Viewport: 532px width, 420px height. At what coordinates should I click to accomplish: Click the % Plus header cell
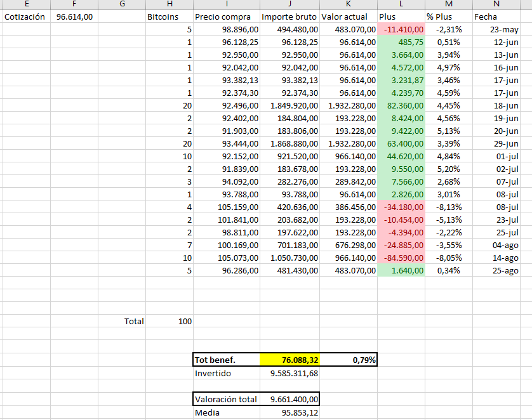(x=449, y=17)
